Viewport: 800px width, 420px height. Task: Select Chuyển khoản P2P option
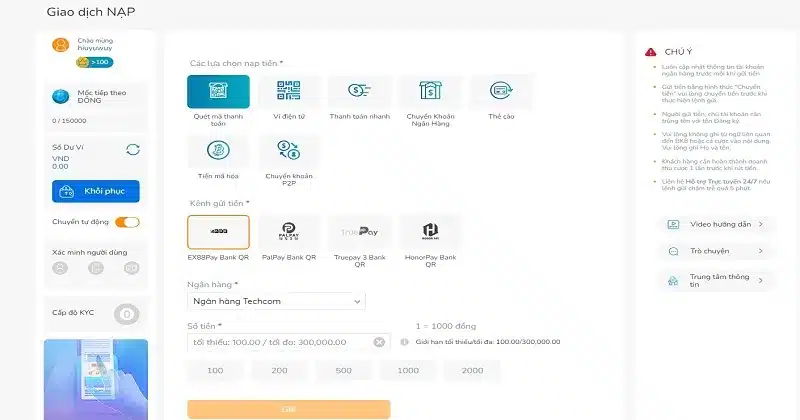point(289,151)
